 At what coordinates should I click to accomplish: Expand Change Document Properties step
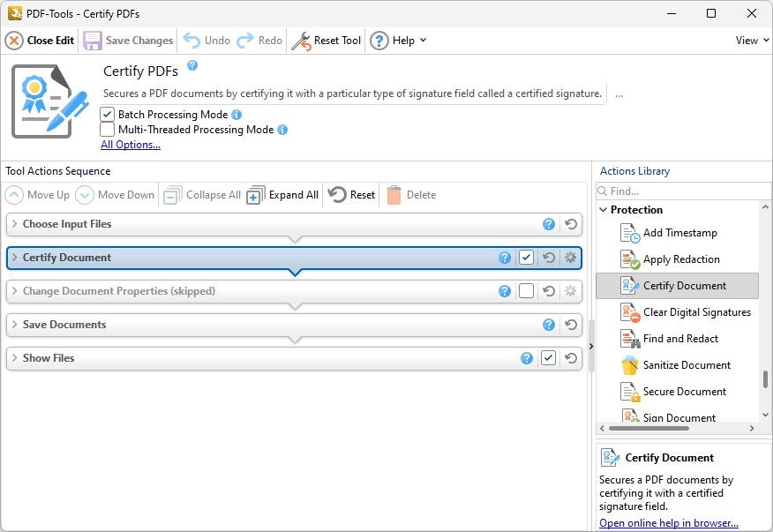click(14, 291)
